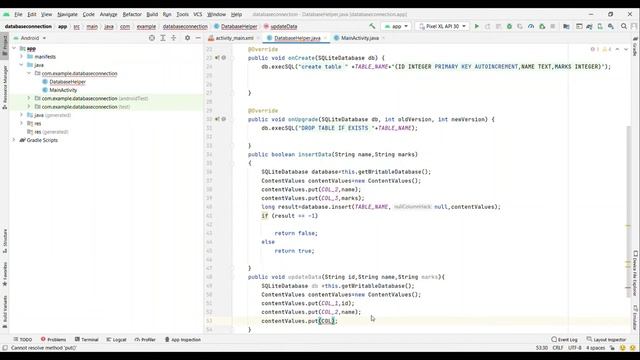Expand the Gradle Scripts node
This screenshot has height=360, width=640.
(x=14, y=140)
